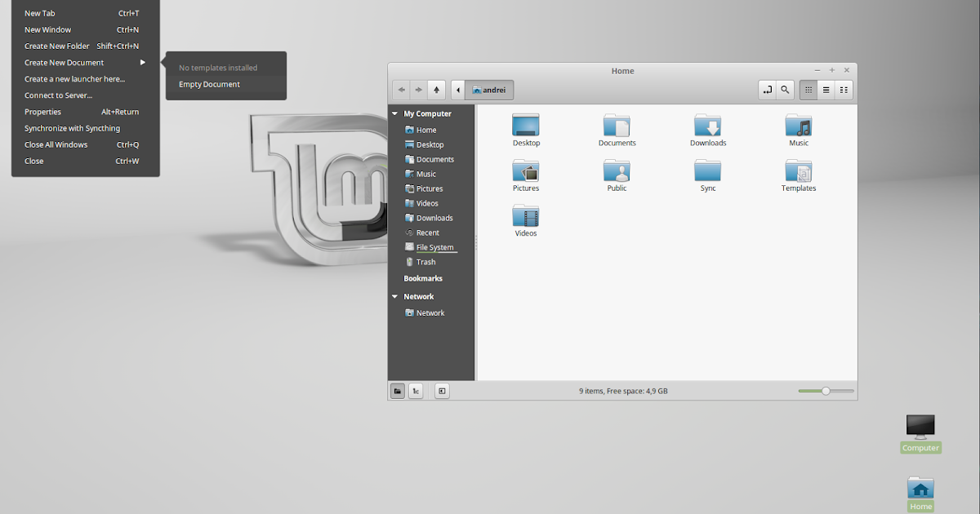Select the Music folder icon
The width and height of the screenshot is (980, 514).
[799, 131]
